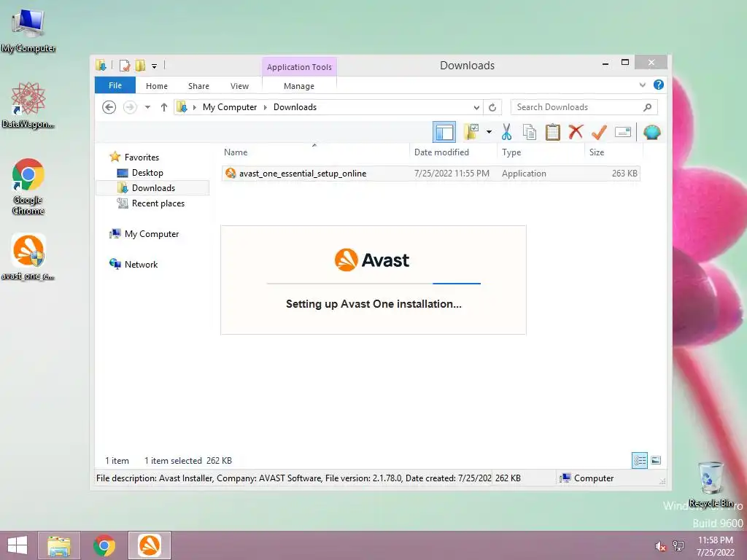Open Google Chrome desktop shortcut
The image size is (747, 560).
tap(28, 186)
